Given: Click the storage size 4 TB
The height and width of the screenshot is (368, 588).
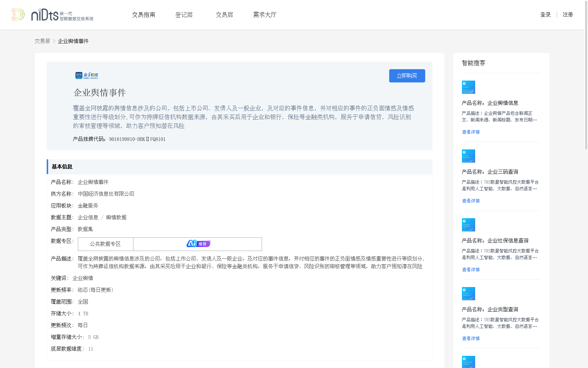Looking at the screenshot, I should (83, 314).
